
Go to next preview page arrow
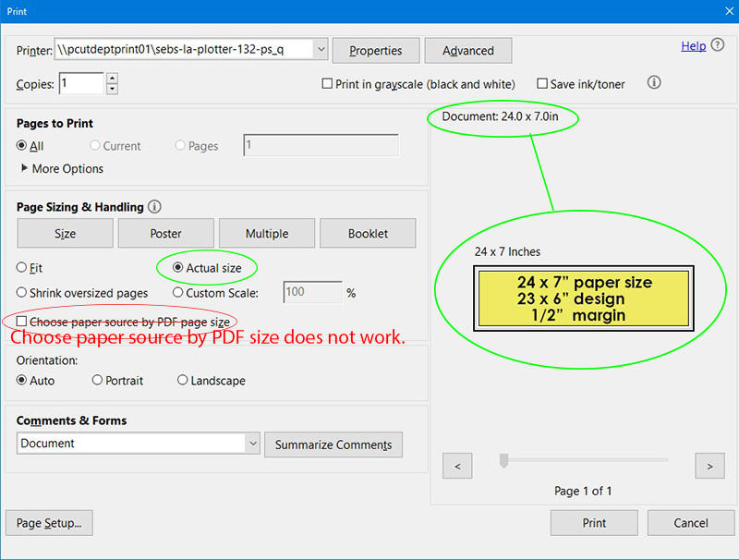(x=709, y=466)
